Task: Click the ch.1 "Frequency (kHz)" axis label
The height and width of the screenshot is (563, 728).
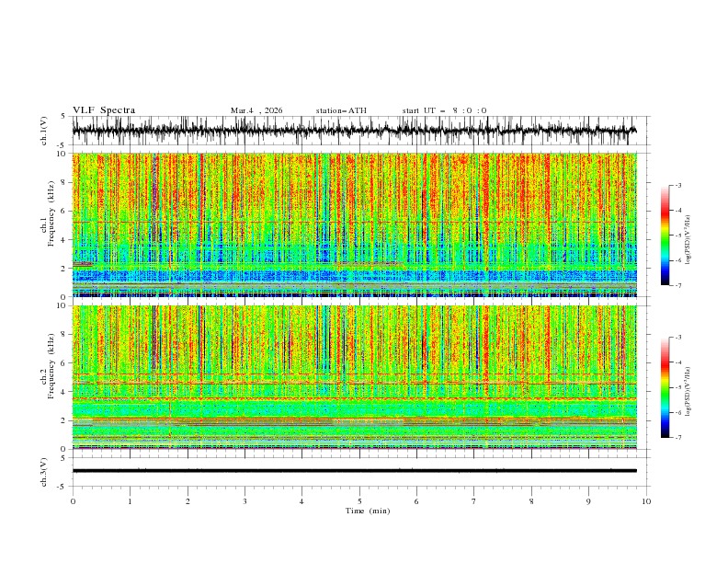Action: coord(51,213)
